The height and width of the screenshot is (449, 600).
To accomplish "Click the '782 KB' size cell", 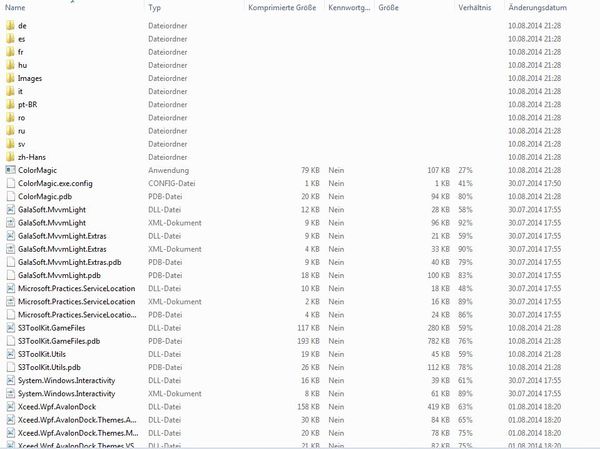I will point(439,341).
